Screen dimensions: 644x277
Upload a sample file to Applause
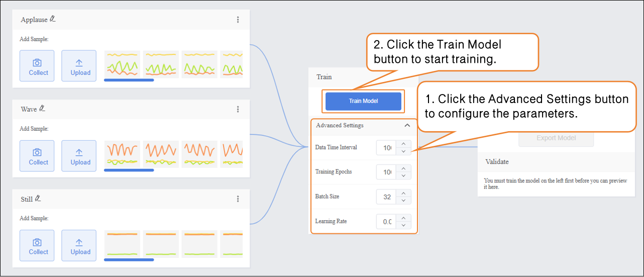[79, 66]
